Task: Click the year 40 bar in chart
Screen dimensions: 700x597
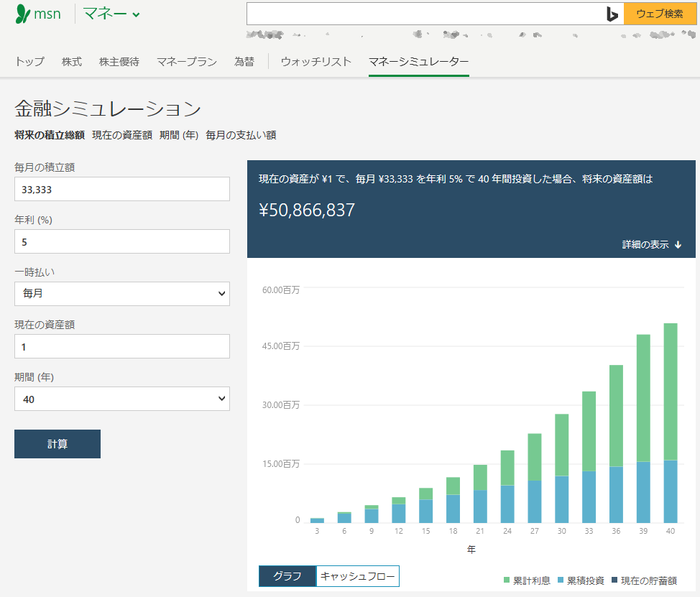Action: [x=670, y=424]
